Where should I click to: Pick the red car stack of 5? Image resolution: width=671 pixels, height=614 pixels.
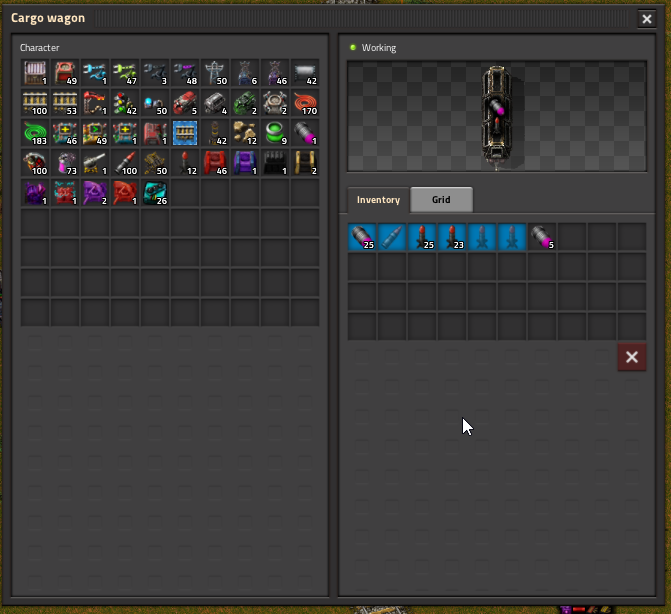185,103
